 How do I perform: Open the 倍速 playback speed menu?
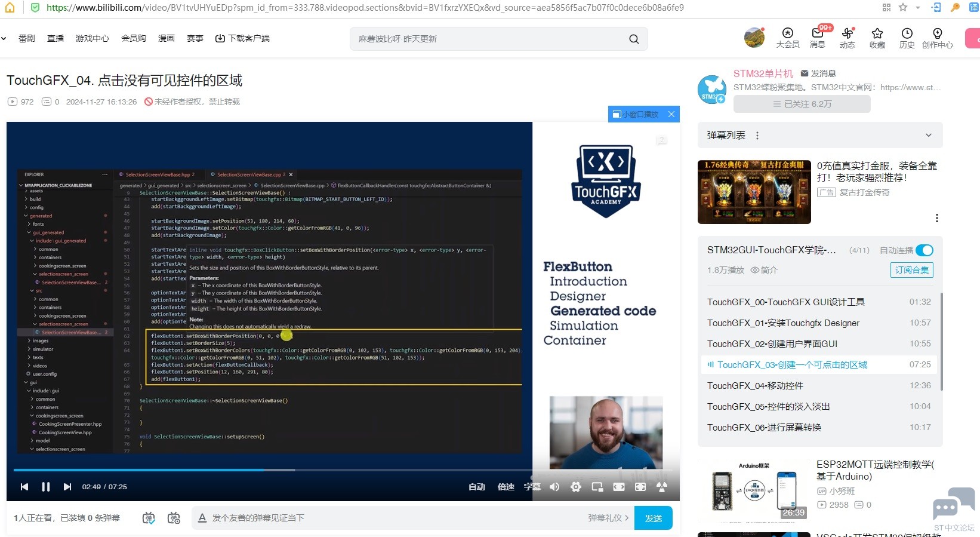click(506, 487)
